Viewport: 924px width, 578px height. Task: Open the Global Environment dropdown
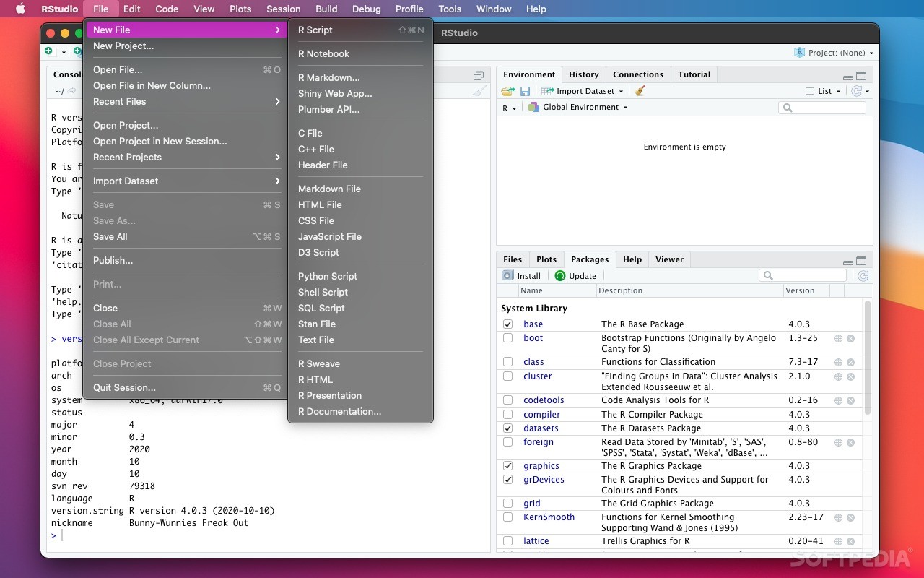pyautogui.click(x=578, y=108)
